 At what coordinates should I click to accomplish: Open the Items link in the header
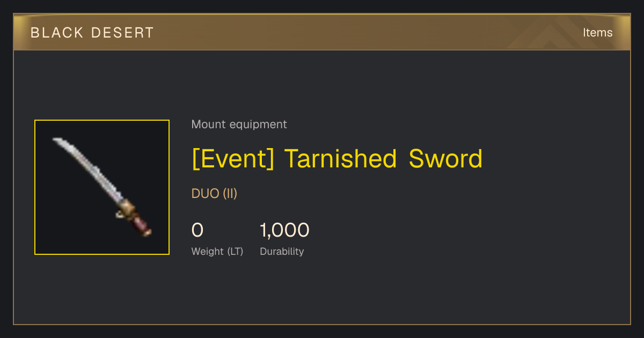coord(597,33)
